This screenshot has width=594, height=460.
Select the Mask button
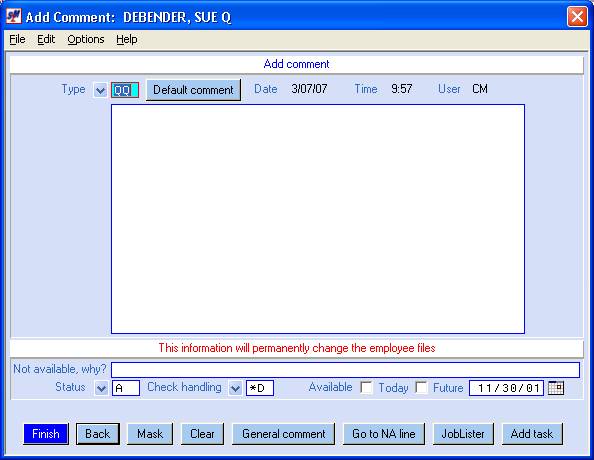(x=150, y=434)
